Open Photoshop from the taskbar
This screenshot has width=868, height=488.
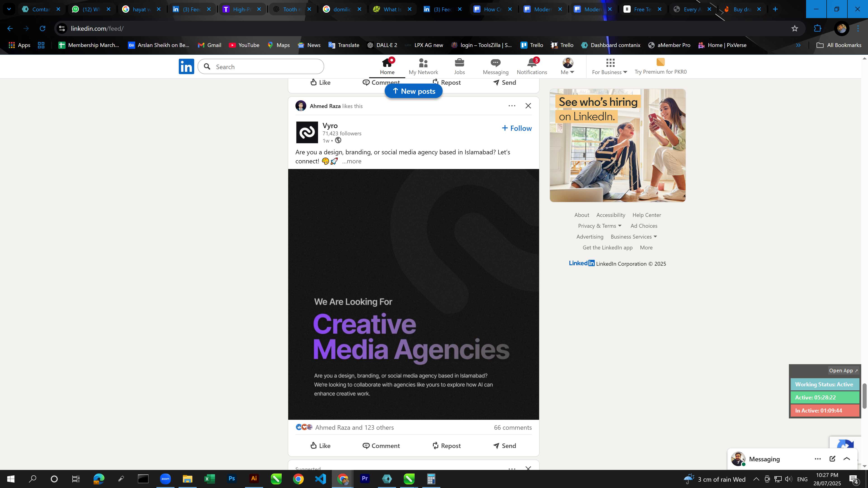(232, 479)
